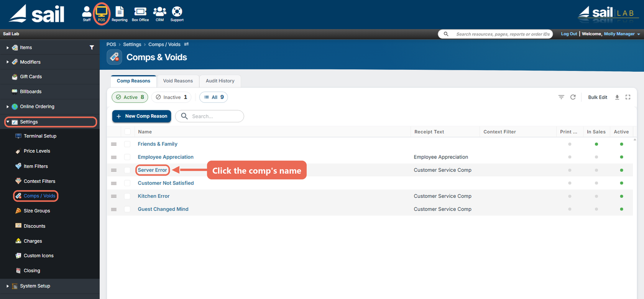Image resolution: width=644 pixels, height=299 pixels.
Task: Check the select-all header checkbox
Action: point(128,132)
